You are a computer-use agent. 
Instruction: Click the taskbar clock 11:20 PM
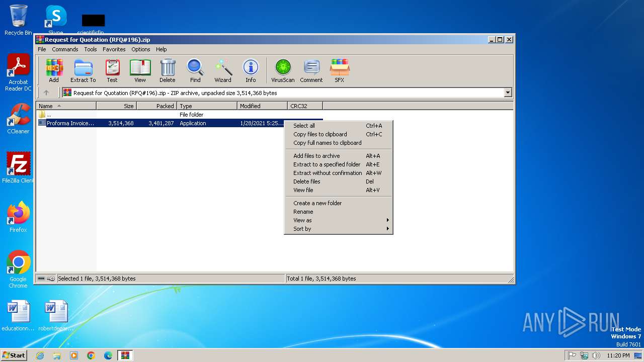pyautogui.click(x=618, y=355)
